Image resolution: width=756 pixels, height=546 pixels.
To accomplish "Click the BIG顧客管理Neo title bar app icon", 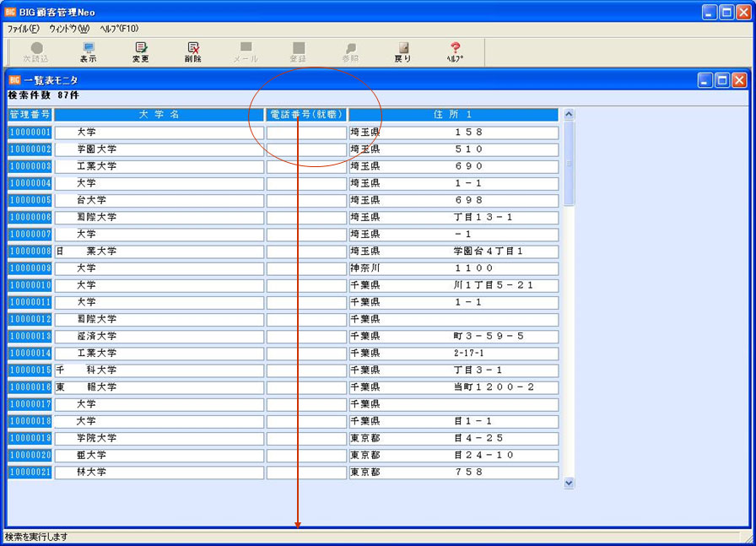I will coord(10,12).
